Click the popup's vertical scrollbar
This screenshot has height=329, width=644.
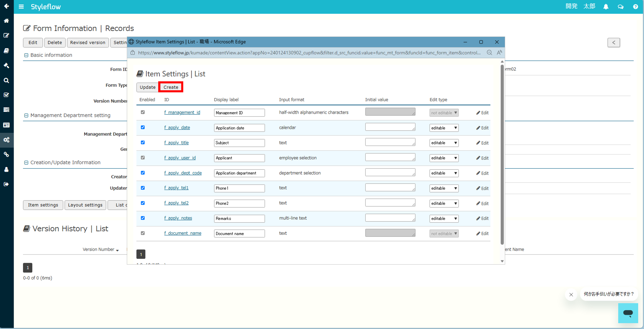(x=502, y=154)
